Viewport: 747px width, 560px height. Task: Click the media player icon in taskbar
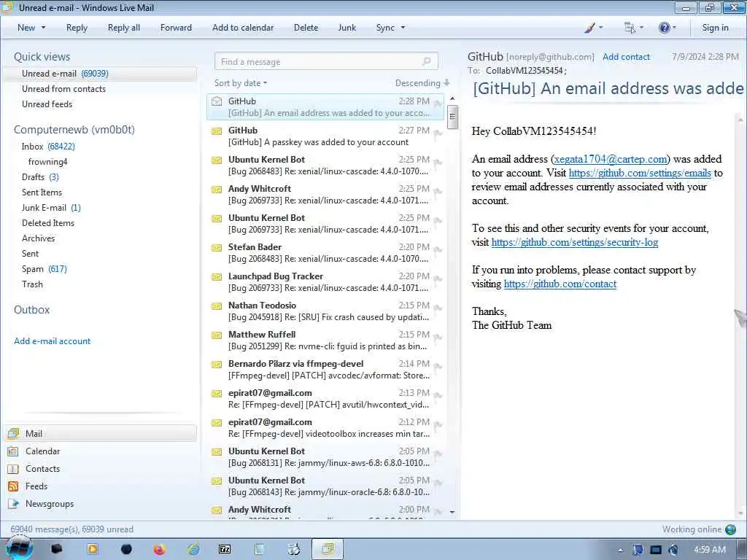pyautogui.click(x=93, y=550)
